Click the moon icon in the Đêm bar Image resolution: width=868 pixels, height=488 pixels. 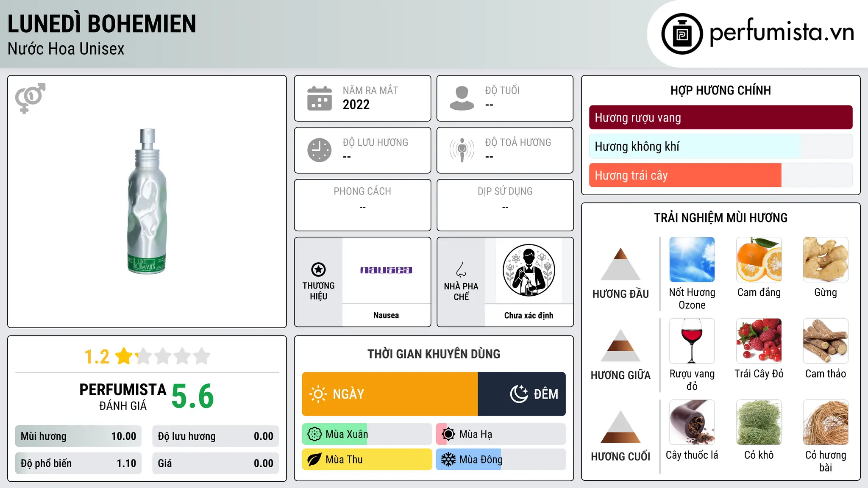(519, 394)
